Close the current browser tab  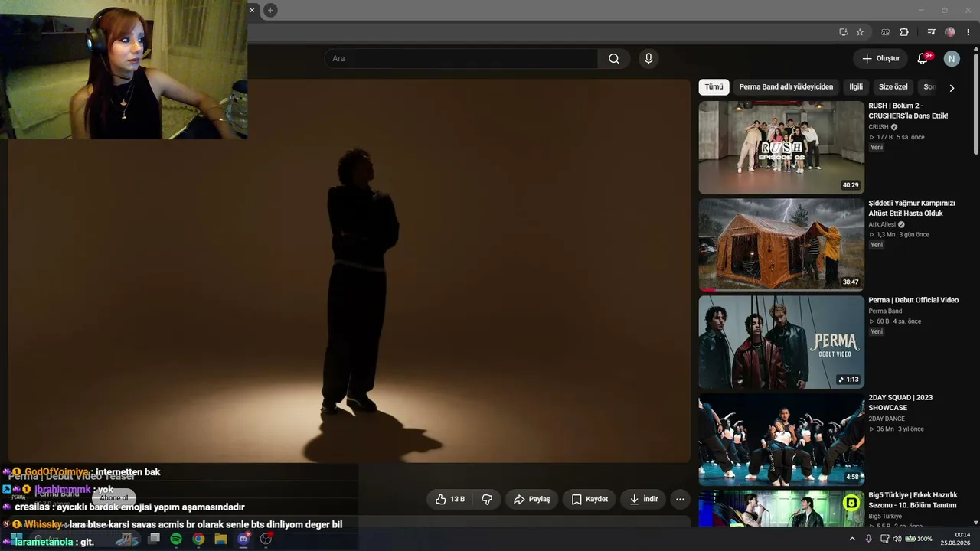coord(252,10)
